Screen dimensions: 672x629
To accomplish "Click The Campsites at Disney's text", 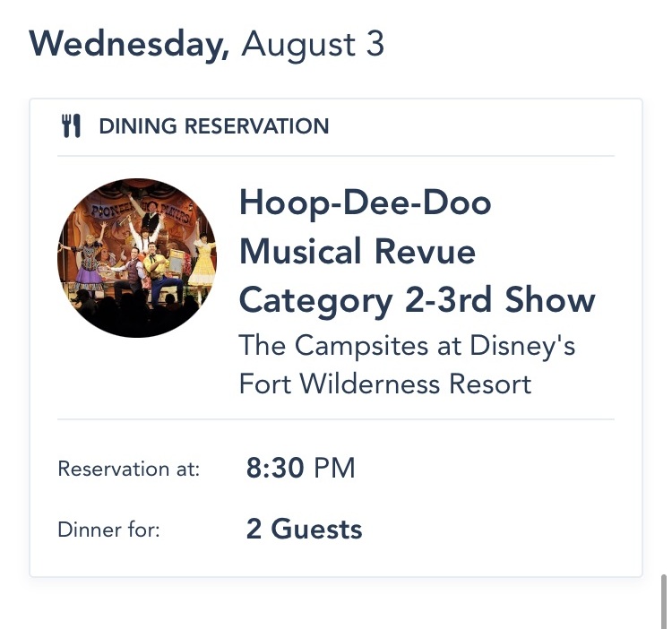I will click(x=407, y=346).
